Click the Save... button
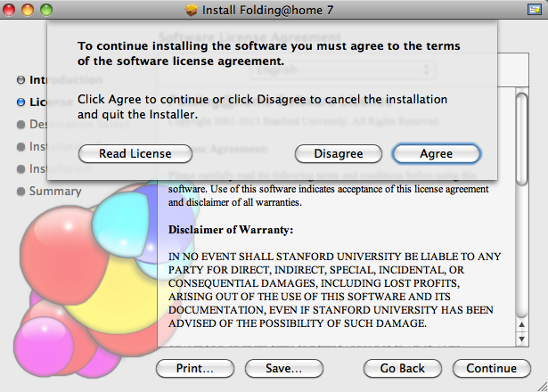Image resolution: width=548 pixels, height=392 pixels. (283, 368)
